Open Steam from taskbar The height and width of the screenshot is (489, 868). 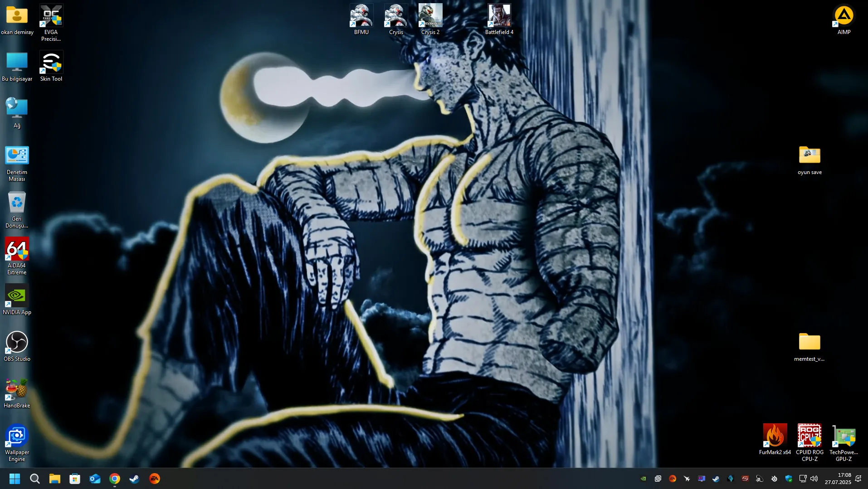click(x=135, y=479)
